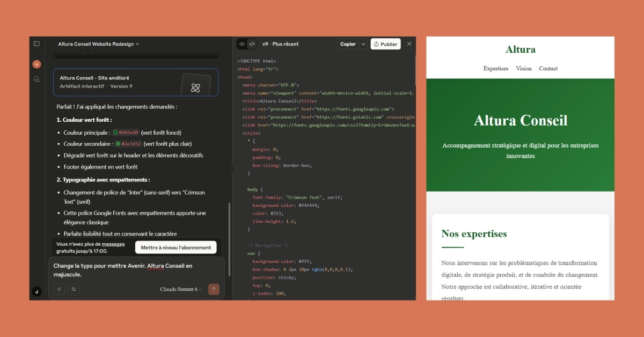Click the user avatar 'J' icon

tap(36, 291)
